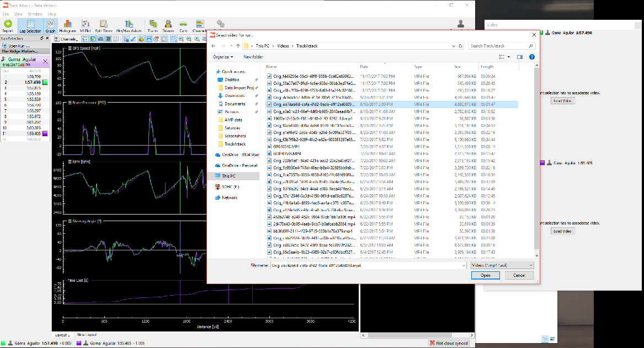Open the Brake Pressure graph hamburger menu
Image resolution: width=644 pixels, height=348 pixels.
70,103
